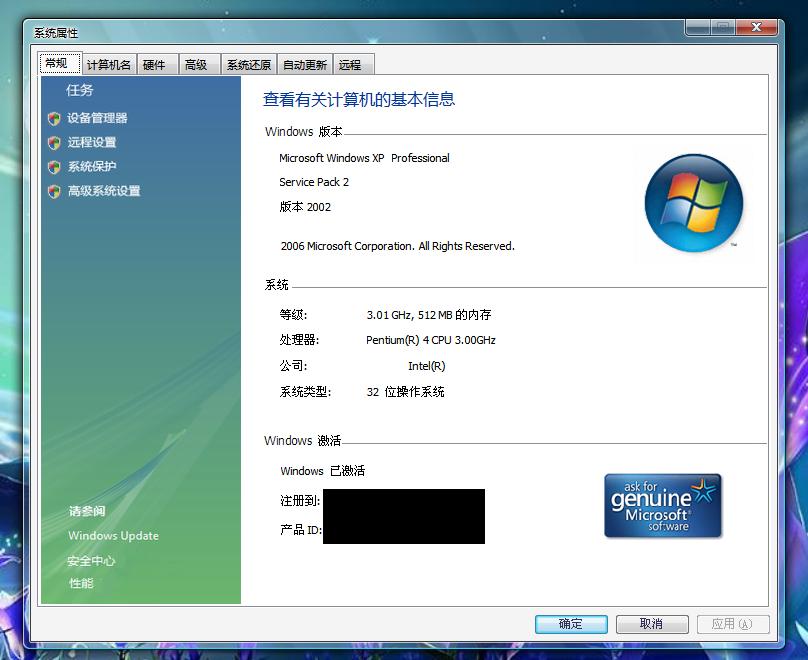Open 安全中心 link

91,561
